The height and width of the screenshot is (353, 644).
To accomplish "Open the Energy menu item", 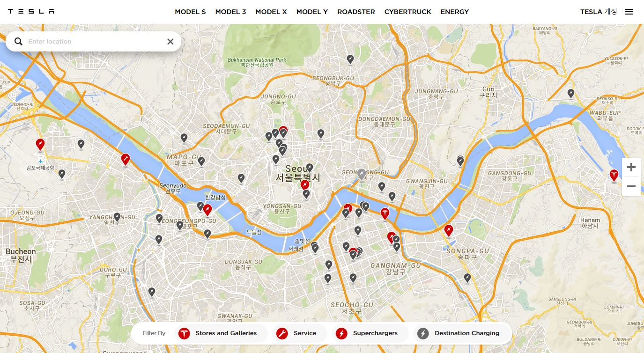I will 455,12.
